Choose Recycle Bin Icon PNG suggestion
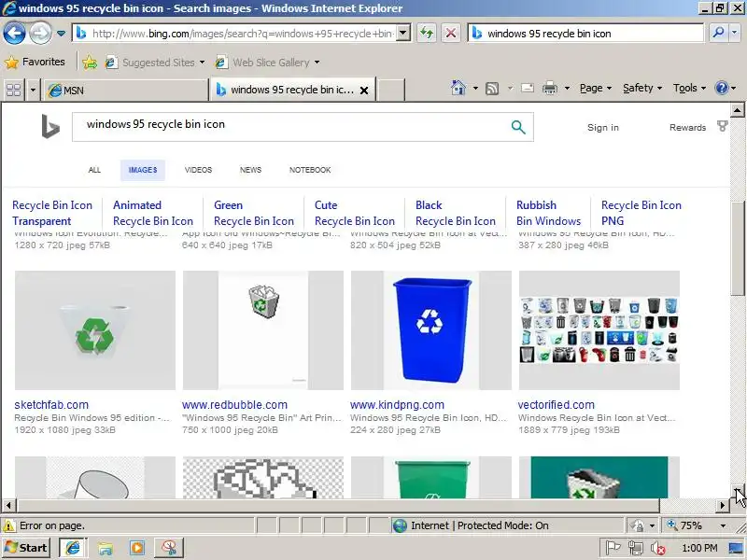The height and width of the screenshot is (560, 747). [x=641, y=213]
